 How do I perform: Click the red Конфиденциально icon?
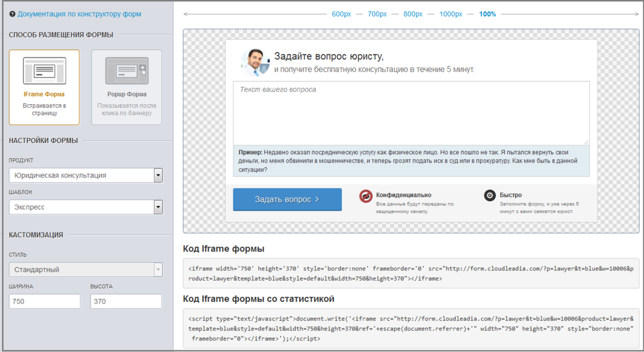click(366, 196)
